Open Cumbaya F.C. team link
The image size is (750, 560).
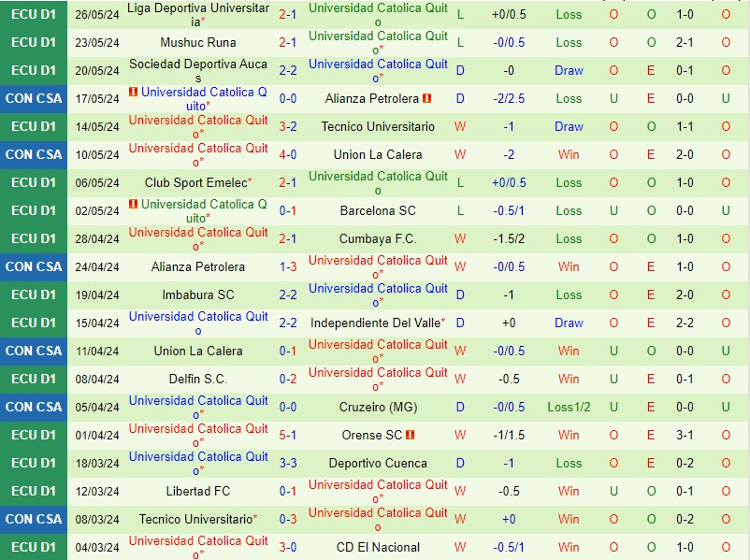378,238
